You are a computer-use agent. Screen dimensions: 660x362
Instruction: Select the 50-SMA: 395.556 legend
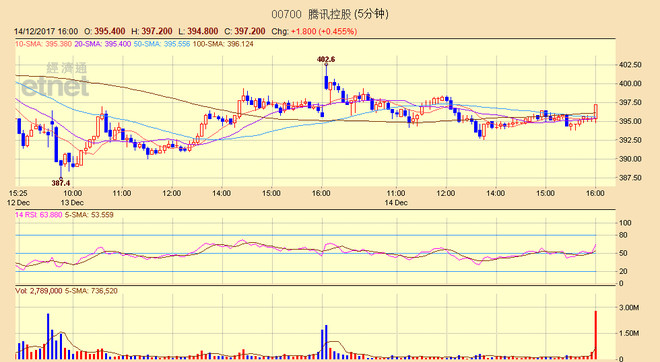tap(162, 44)
